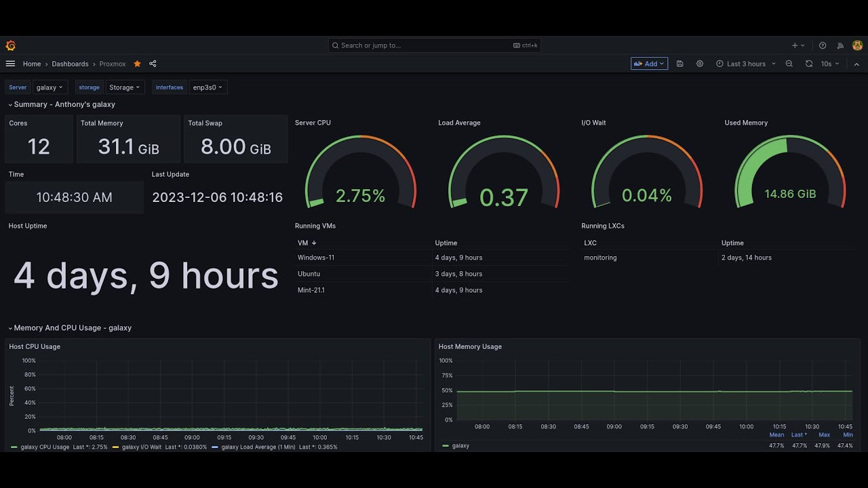Sort memory legend by Min
Image resolution: width=868 pixels, height=488 pixels.
[x=848, y=435]
